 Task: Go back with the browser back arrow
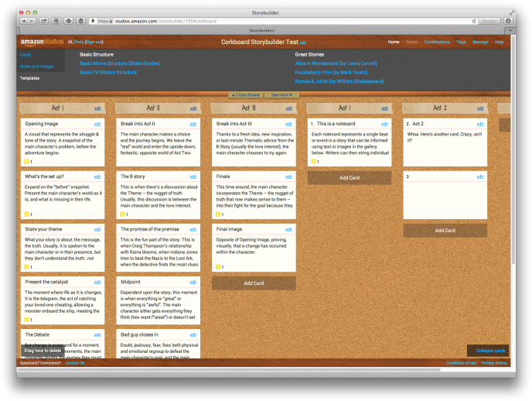tap(24, 21)
